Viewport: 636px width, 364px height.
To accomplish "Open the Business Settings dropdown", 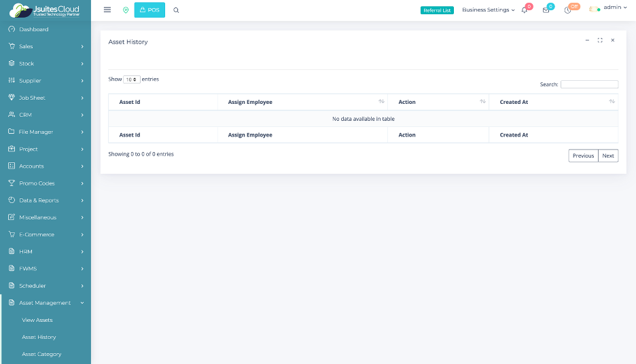I will 488,10.
